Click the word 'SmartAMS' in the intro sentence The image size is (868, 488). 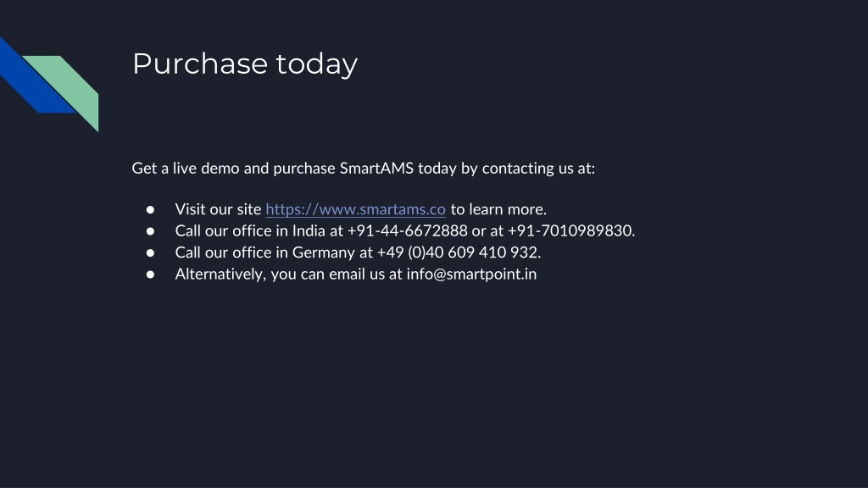376,169
